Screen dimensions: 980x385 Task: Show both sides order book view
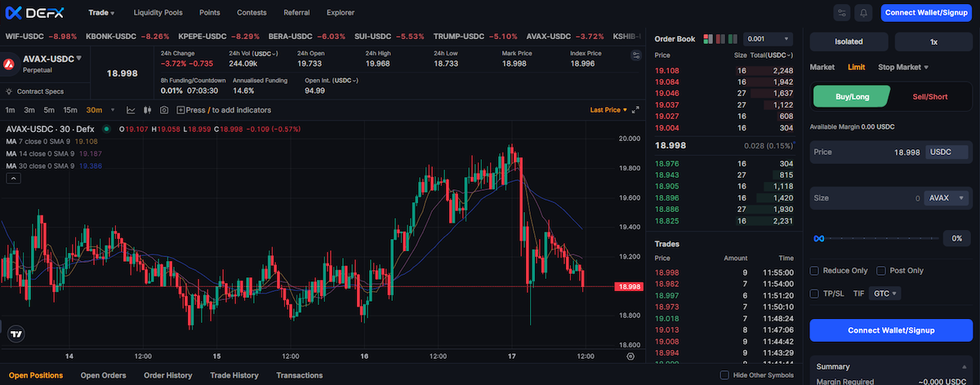pos(708,38)
